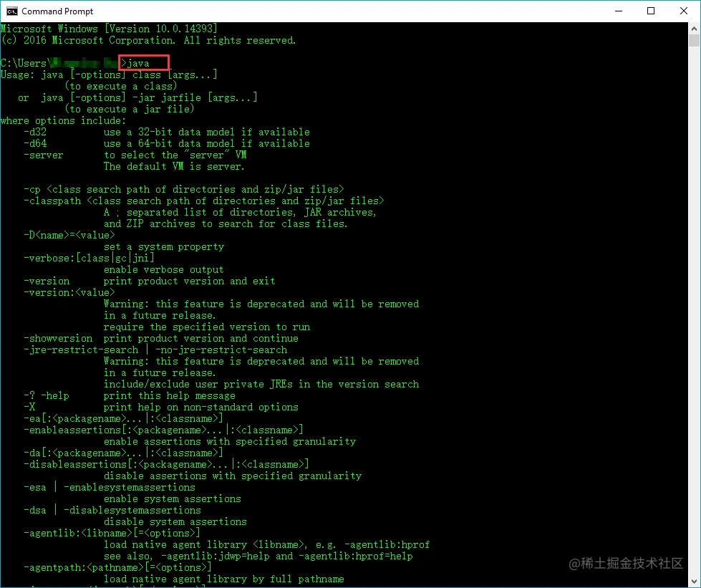Screen dimensions: 701x588
Task: Click '-dsa | -disablesystemassertions' line
Action: coord(112,510)
